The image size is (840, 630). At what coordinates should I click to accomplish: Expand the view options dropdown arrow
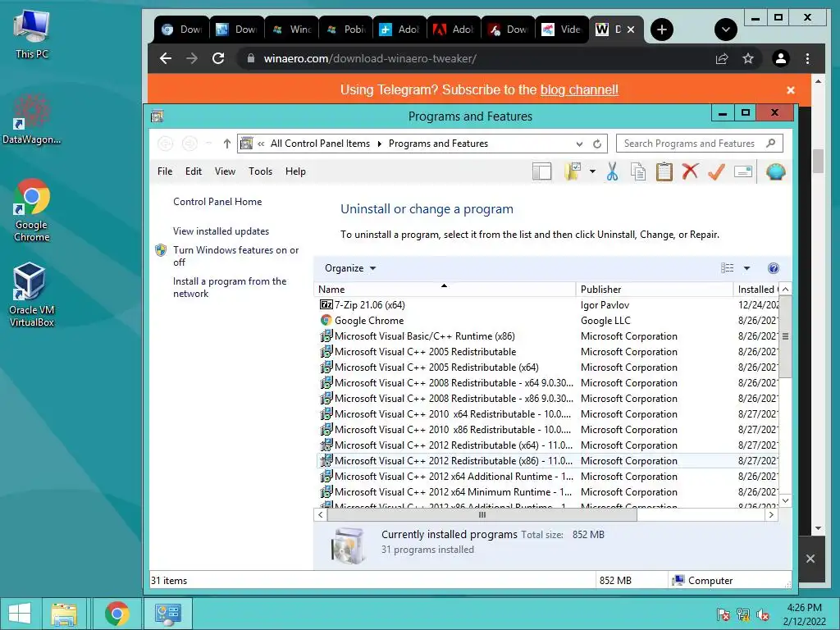pyautogui.click(x=746, y=268)
